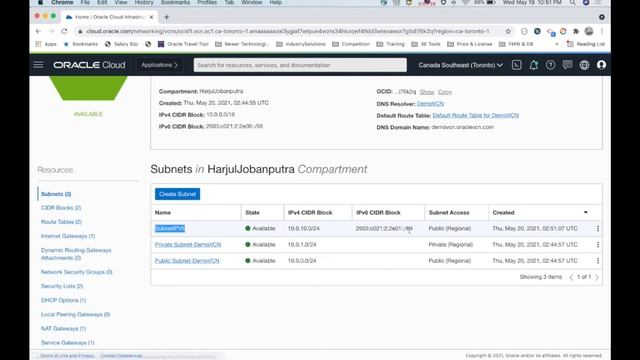640x360 pixels.
Task: Open the SubnetIPV6 subnet link
Action: pos(170,229)
